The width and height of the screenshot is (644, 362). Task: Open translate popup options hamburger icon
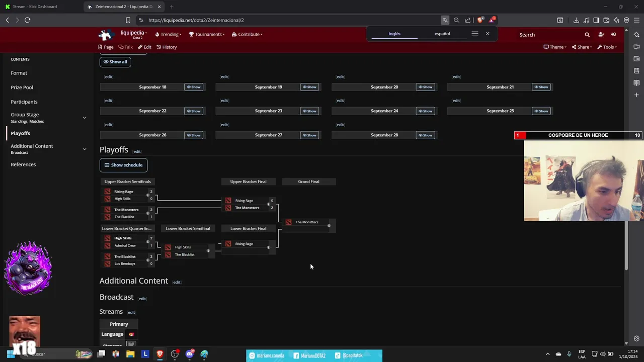tap(474, 34)
